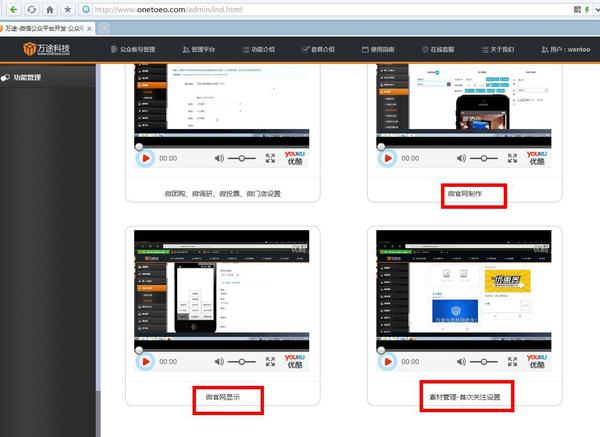
Task: Mute the 微官网制作 video speaker icon
Action: (461, 158)
